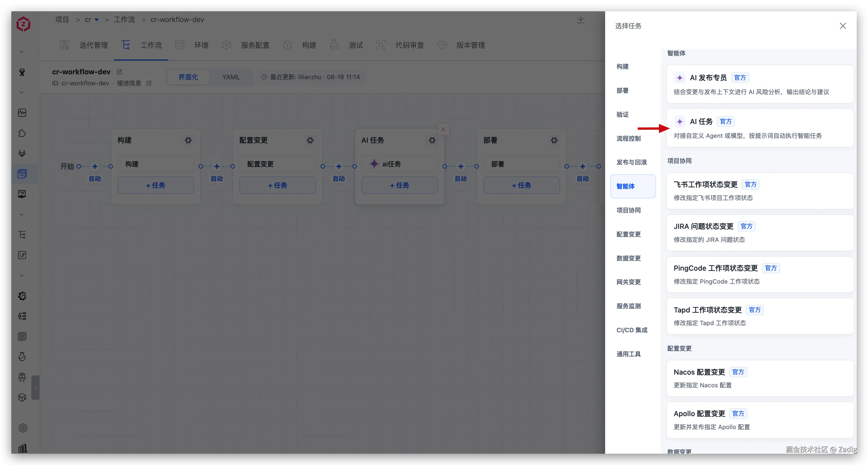
Task: Add task to 构建 stage
Action: click(x=155, y=185)
